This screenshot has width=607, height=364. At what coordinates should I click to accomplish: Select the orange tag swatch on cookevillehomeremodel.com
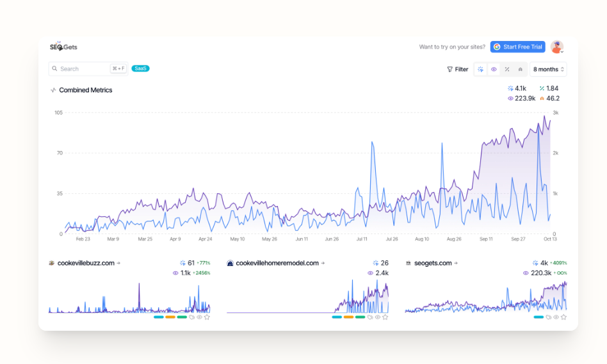coord(348,317)
